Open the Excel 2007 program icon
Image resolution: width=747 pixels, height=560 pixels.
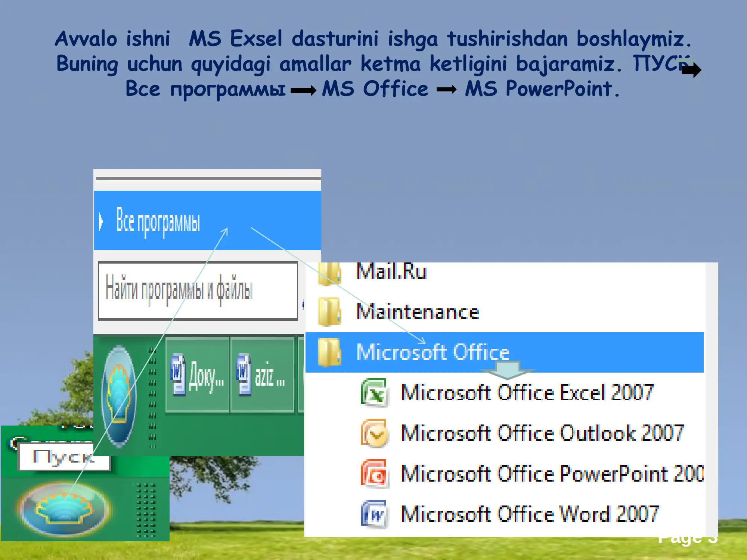375,393
